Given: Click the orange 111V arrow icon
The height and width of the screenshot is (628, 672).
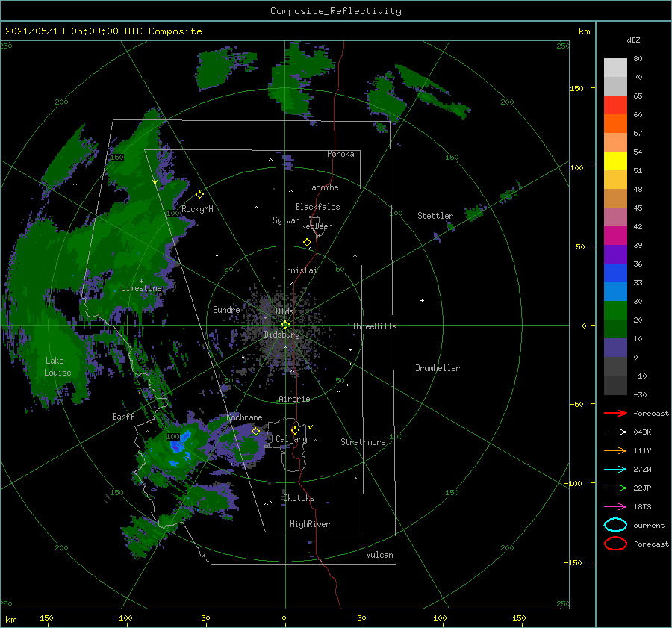Looking at the screenshot, I should pos(615,450).
